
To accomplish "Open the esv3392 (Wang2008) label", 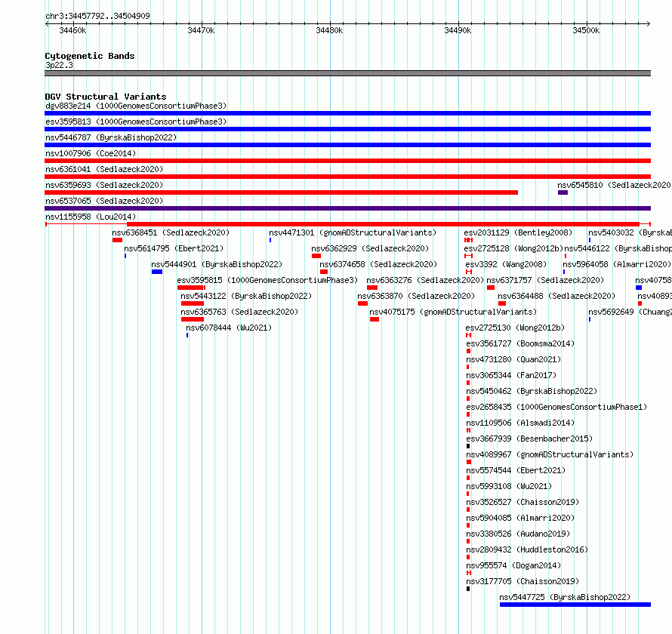I will click(506, 264).
